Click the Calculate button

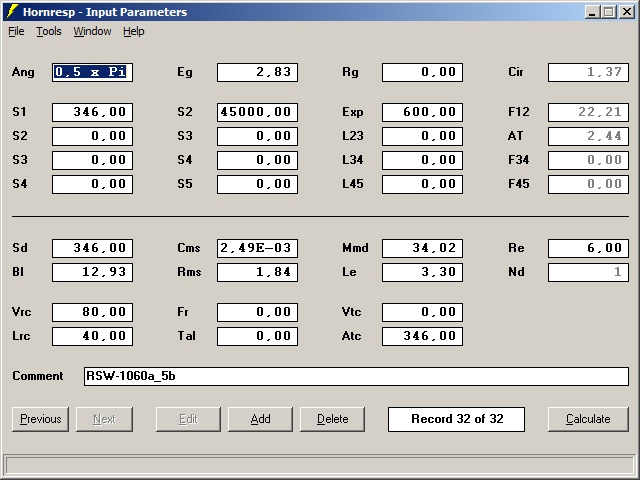[588, 419]
